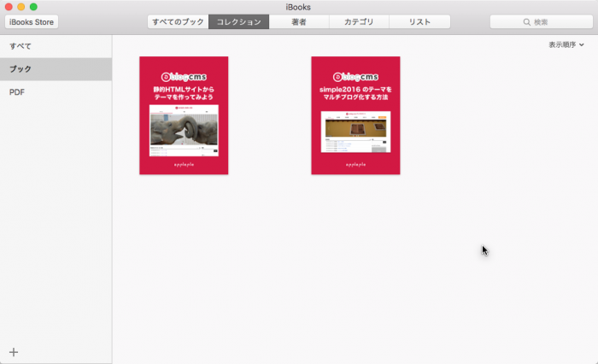Open the iBooks Store

[x=32, y=22]
